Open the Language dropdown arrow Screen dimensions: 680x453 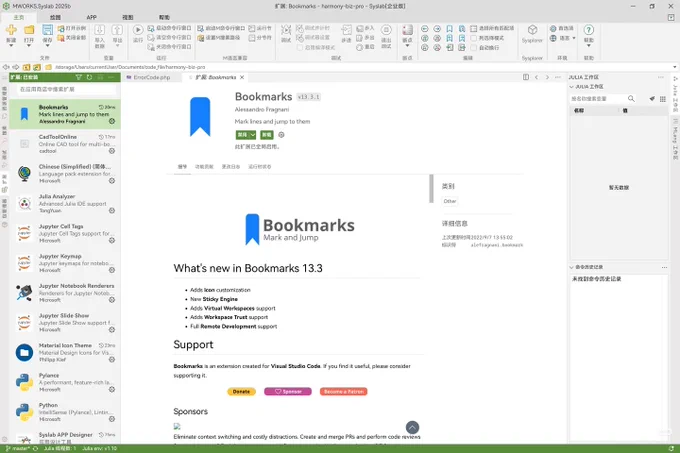point(574,38)
